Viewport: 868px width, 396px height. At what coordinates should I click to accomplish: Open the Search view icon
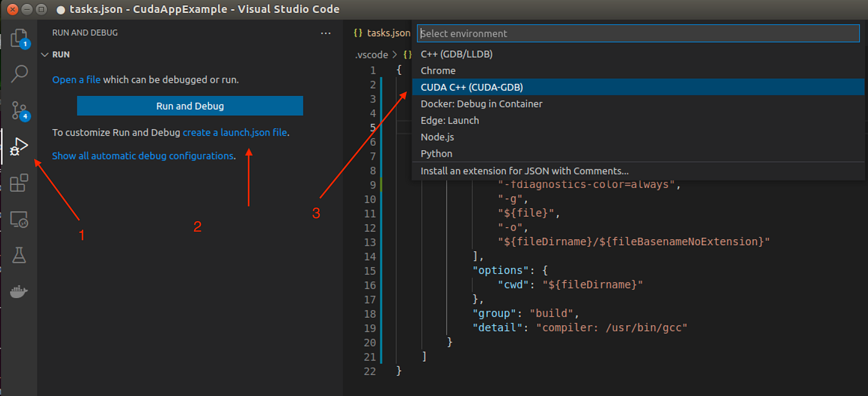pos(19,74)
